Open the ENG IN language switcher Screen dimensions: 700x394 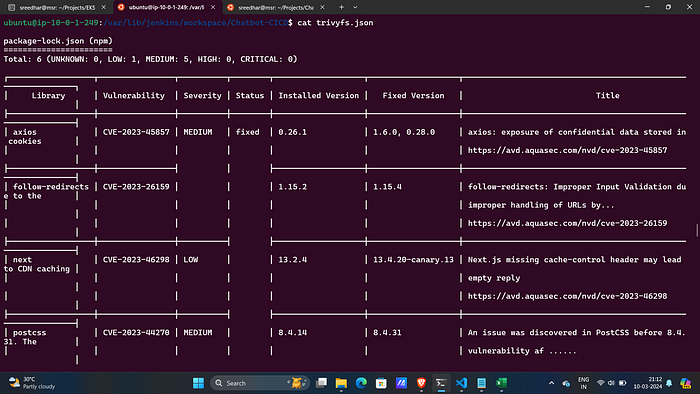(x=583, y=383)
